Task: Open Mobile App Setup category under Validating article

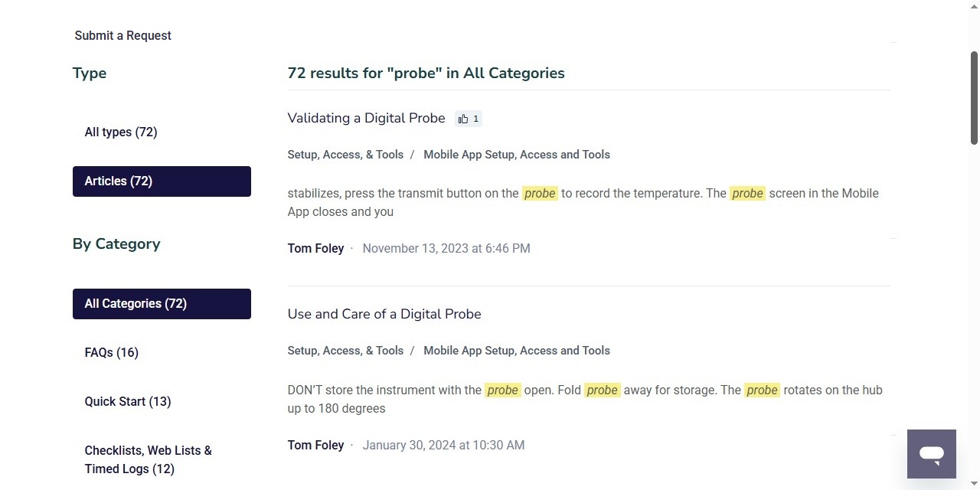Action: pos(517,155)
